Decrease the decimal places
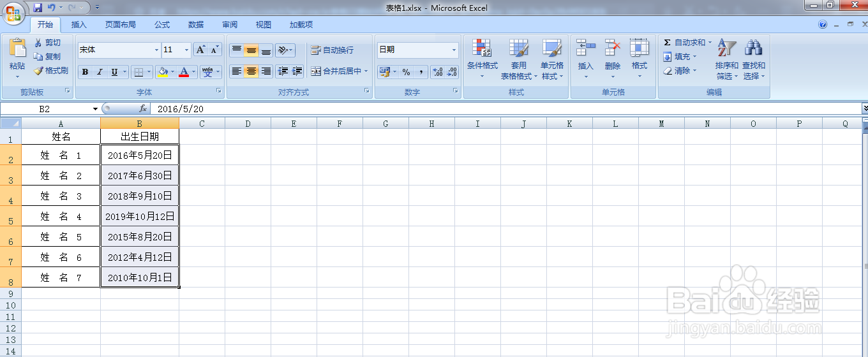Viewport: 868px width, 357px height. pyautogui.click(x=452, y=72)
